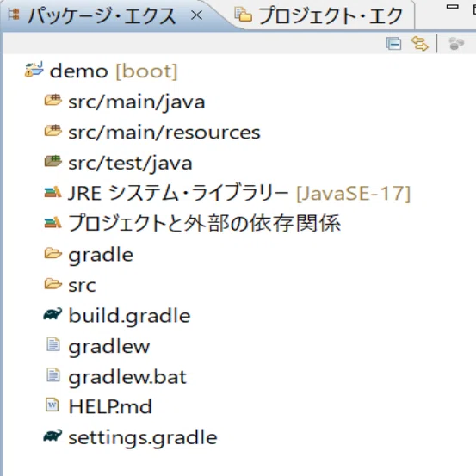Viewport: 476px width, 476px height.
Task: Select the settings.gradle file
Action: (143, 438)
